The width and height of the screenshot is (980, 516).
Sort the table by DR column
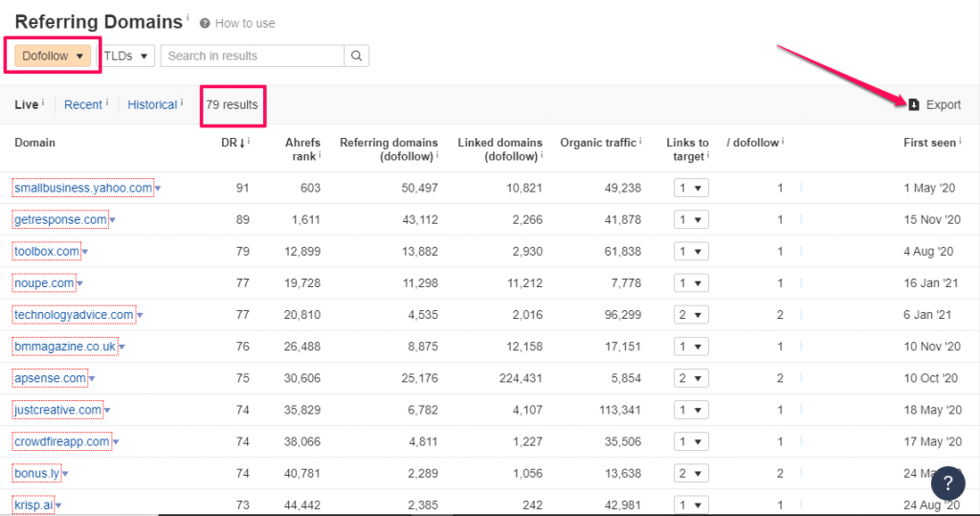(x=233, y=143)
